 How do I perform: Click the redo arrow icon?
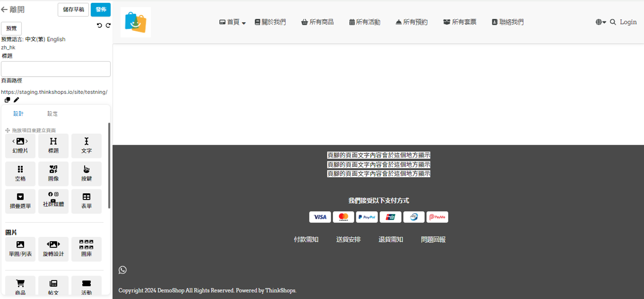pos(108,25)
